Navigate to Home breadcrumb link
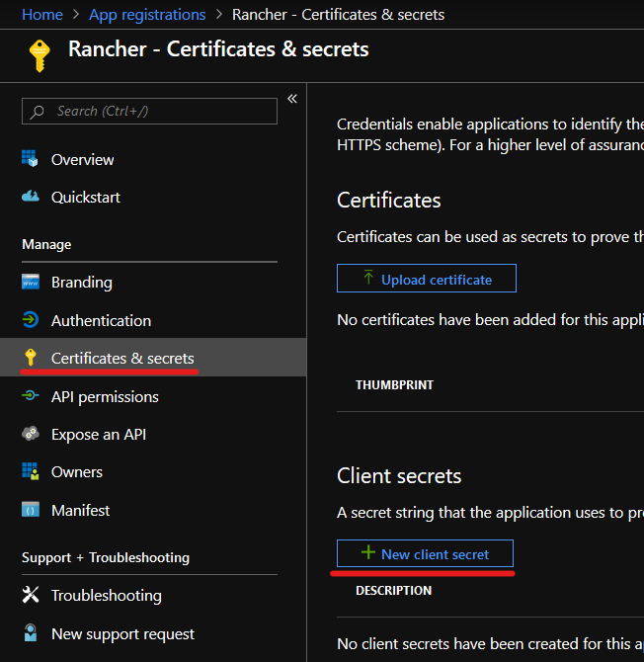 point(42,15)
